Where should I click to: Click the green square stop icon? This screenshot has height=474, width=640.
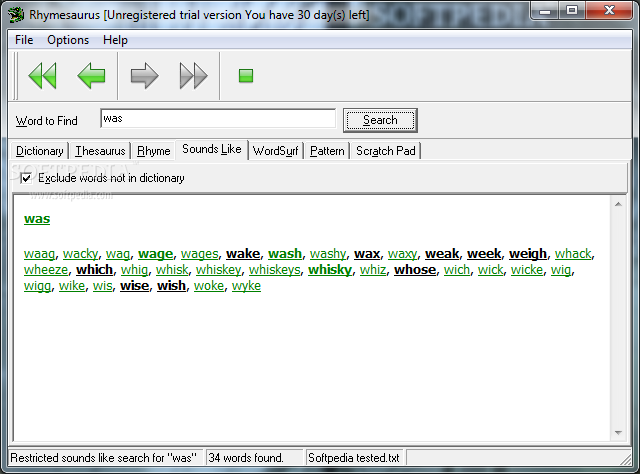(x=246, y=76)
